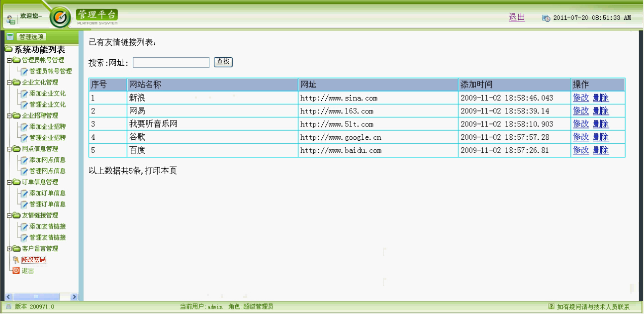Image resolution: width=644 pixels, height=314 pixels.
Task: Click the page icon before 添加网点信息
Action: pos(24,160)
